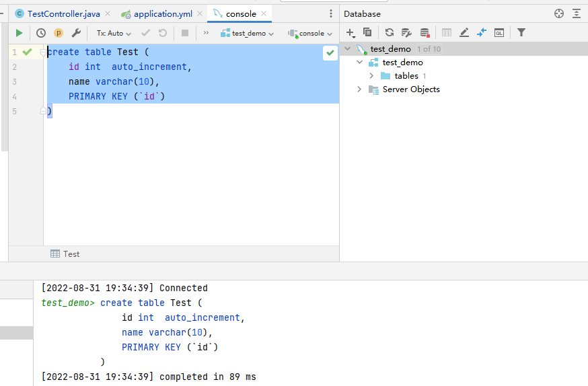Click the open table editor icon
The height and width of the screenshot is (386, 588).
coord(446,32)
